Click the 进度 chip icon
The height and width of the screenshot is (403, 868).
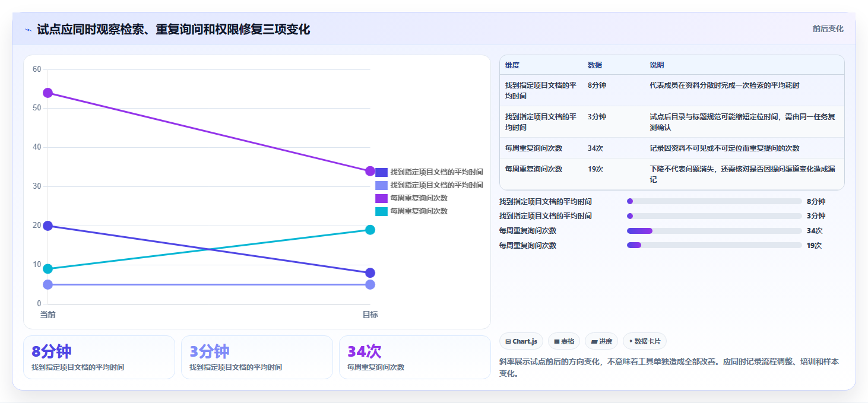point(594,341)
